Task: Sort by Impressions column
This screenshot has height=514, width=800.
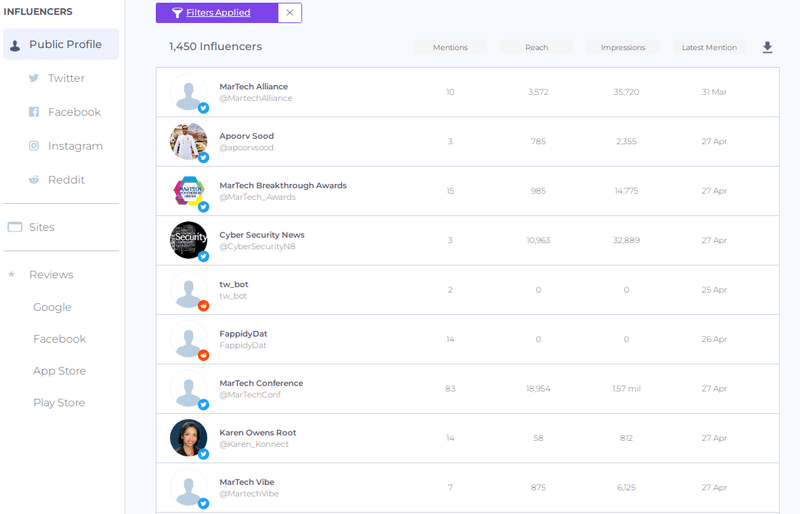Action: (623, 47)
